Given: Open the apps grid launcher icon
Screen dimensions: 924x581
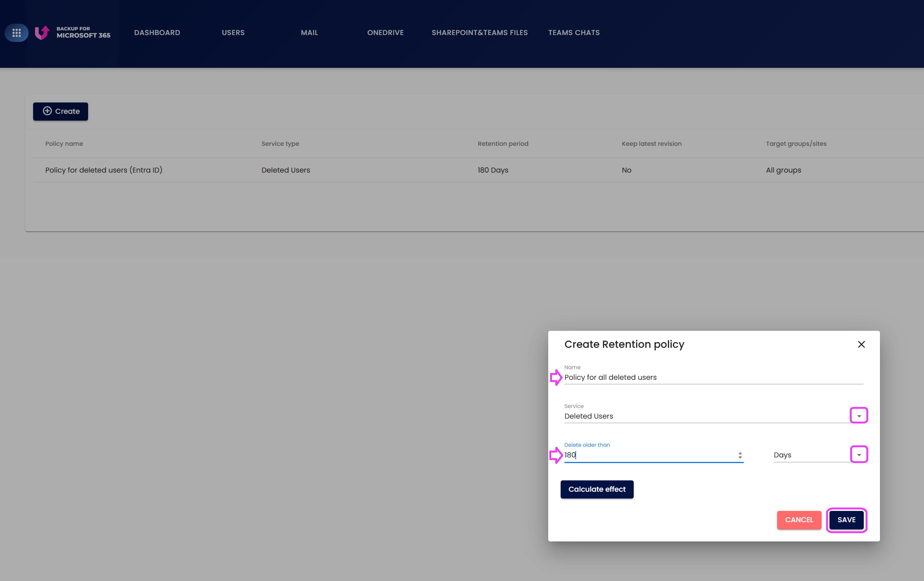Looking at the screenshot, I should 17,33.
